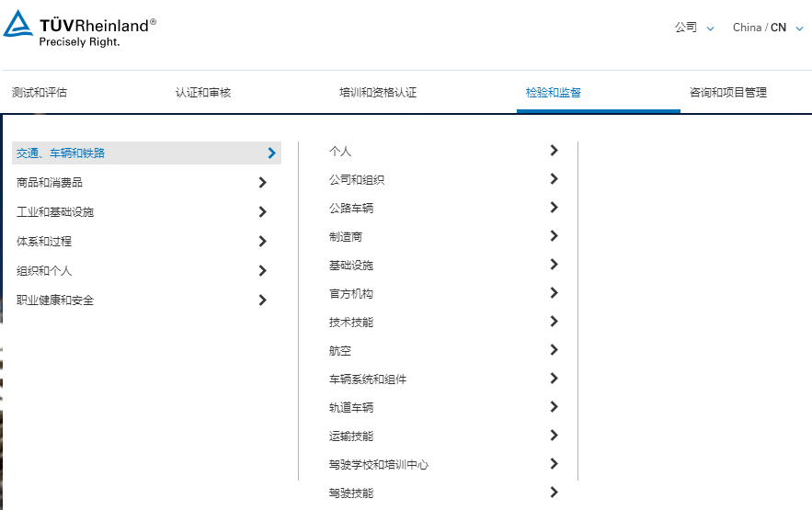Screen dimensions: 812x510
Task: Expand the 公司和组织 submenu arrow
Action: tap(554, 179)
